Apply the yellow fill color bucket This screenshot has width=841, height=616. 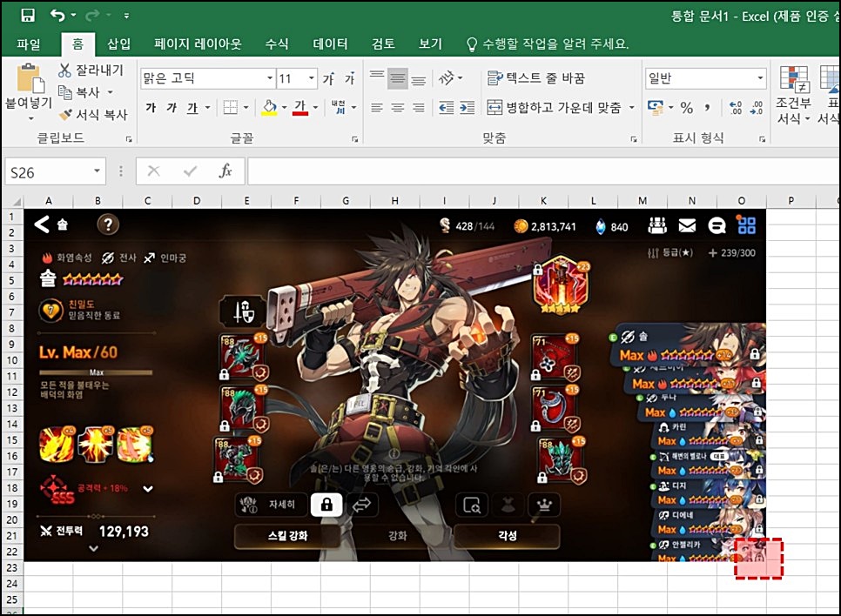[269, 108]
